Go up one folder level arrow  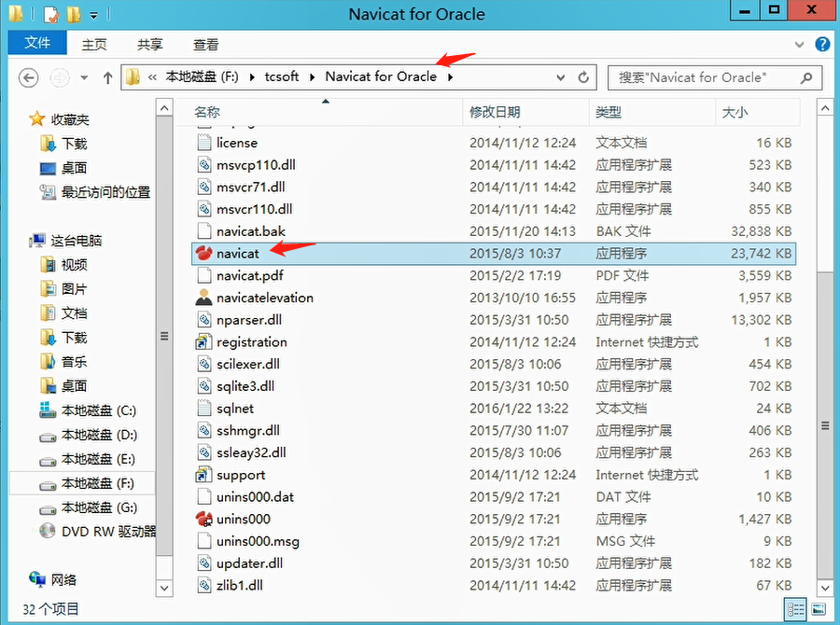click(107, 77)
